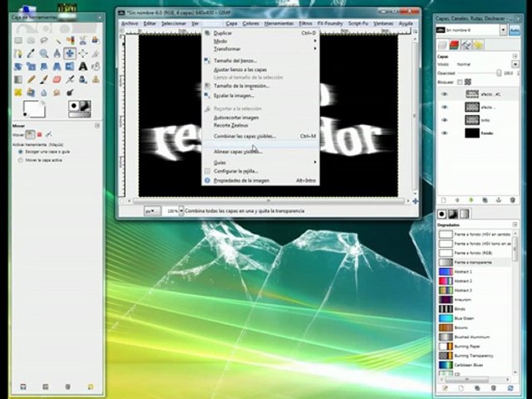Open the Degradados tab configuration menu

[515, 224]
